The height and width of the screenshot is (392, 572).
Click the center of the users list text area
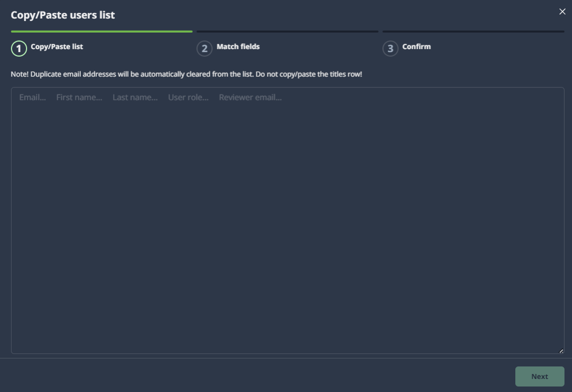click(288, 221)
